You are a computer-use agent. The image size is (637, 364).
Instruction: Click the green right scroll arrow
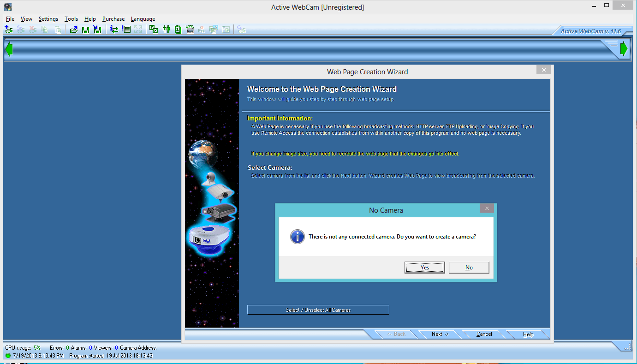tap(624, 48)
